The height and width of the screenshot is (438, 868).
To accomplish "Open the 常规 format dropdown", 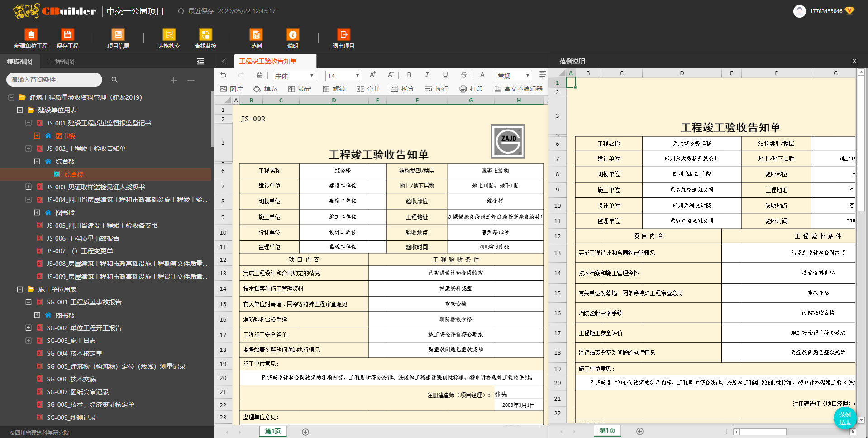I will point(514,76).
